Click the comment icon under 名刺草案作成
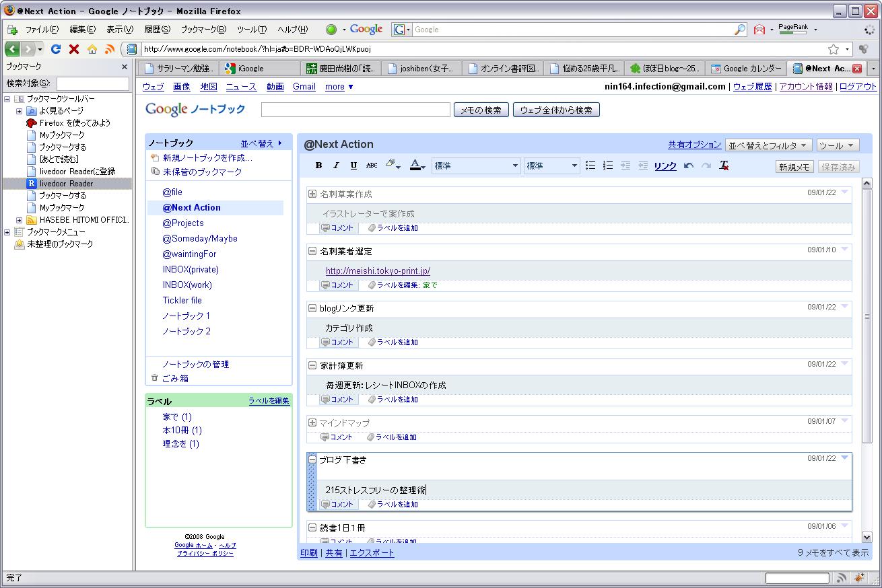 point(325,228)
